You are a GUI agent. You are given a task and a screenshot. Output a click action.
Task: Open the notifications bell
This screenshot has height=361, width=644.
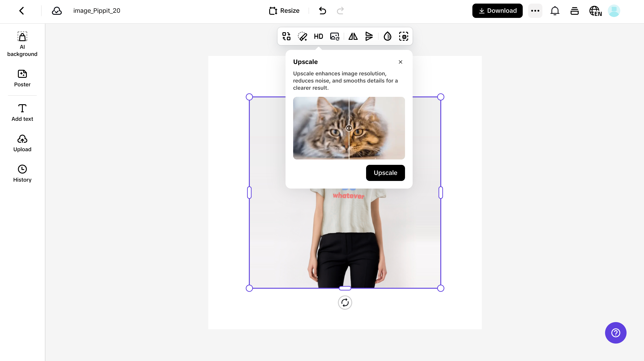click(x=555, y=11)
